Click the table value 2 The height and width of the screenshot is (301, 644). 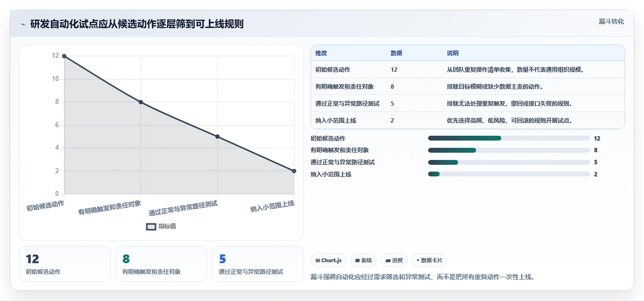393,121
